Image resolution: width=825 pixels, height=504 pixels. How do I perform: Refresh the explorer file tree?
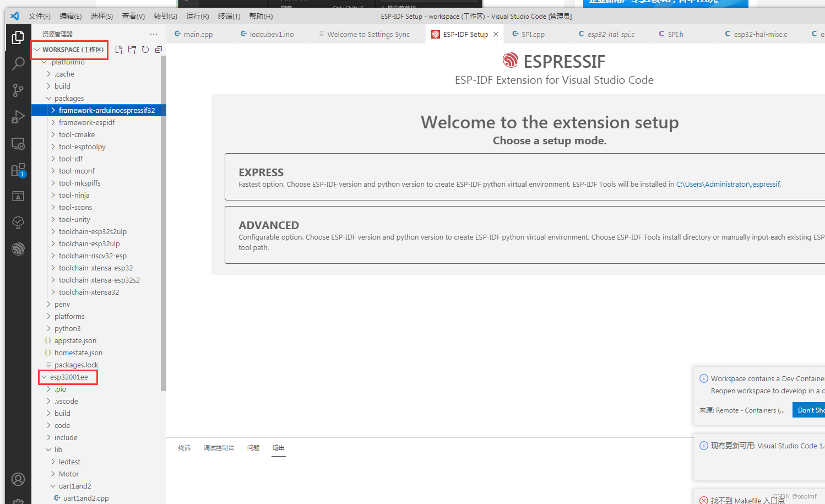coord(145,50)
